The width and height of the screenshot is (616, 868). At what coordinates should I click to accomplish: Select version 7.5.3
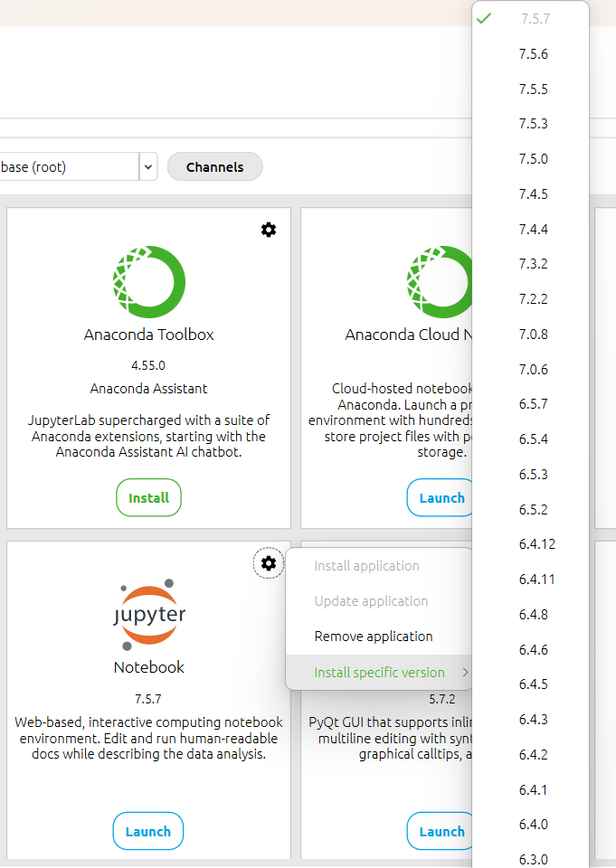(530, 124)
